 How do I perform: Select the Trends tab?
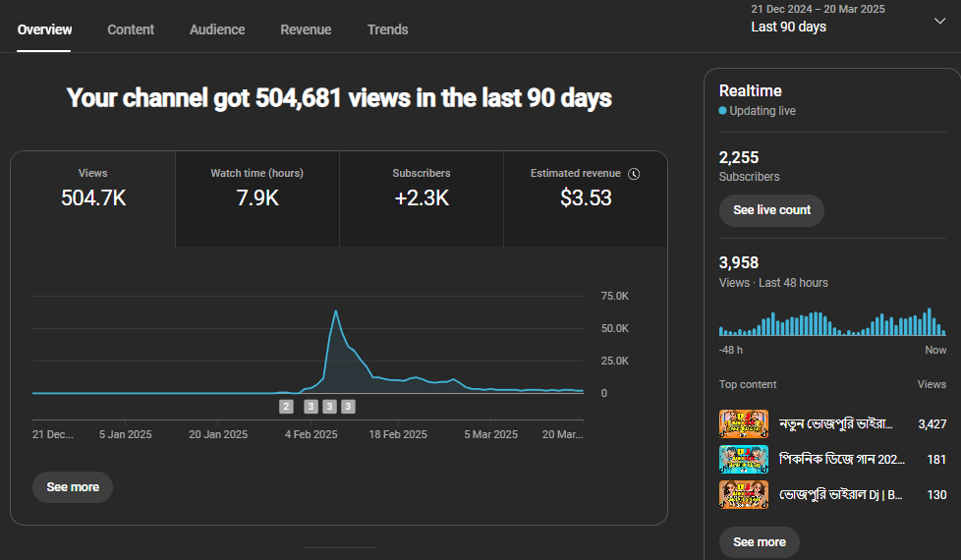[x=387, y=29]
